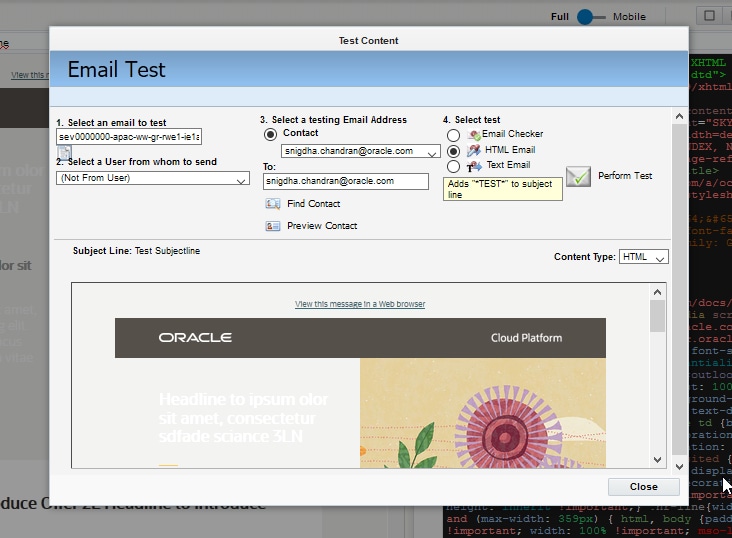Click the Full label in the background editor
Viewport: 732px width, 538px height.
[560, 17]
